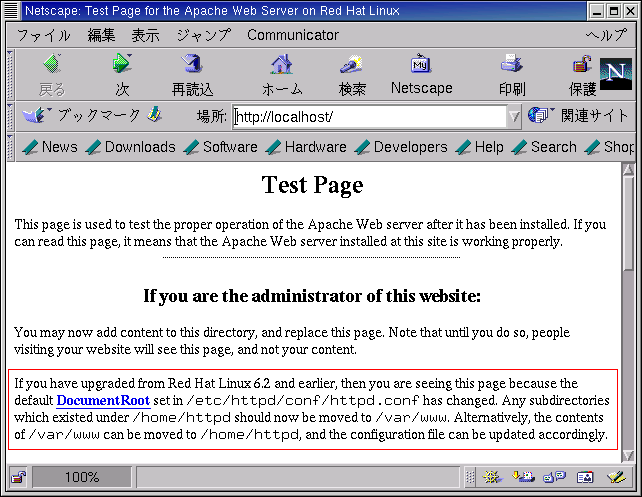Viewport: 642px width, 497px height.
Task: Open Newsgroups from component bar
Action: coord(554,477)
